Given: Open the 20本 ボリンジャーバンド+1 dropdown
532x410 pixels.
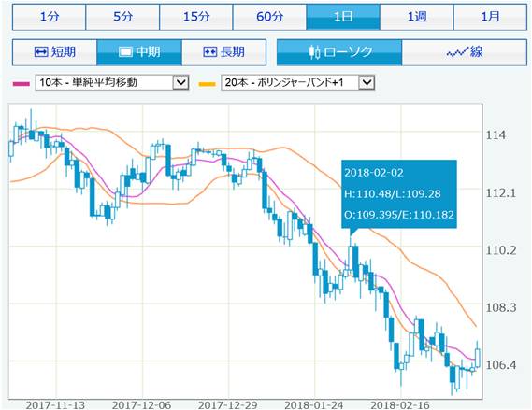Looking at the screenshot, I should click(298, 82).
